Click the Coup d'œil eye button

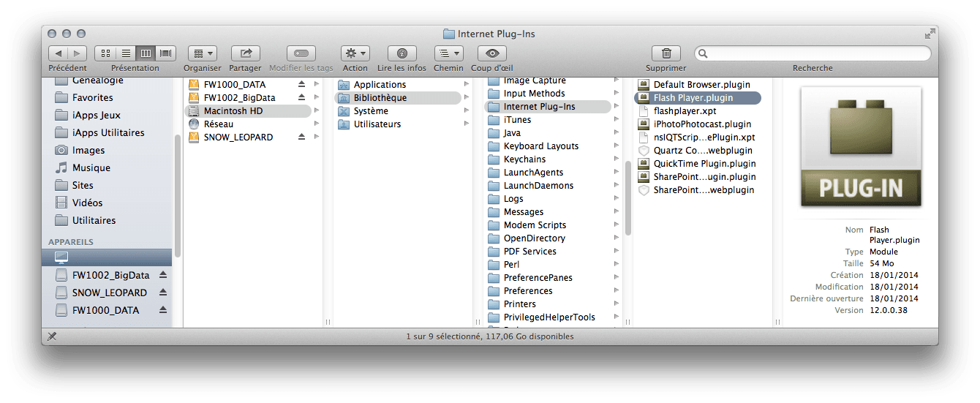tap(492, 53)
